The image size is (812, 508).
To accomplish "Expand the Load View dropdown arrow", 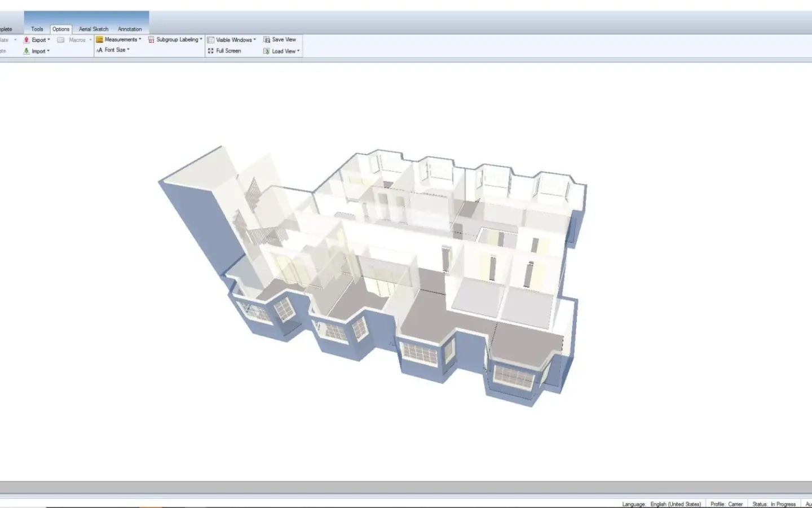I will click(x=298, y=51).
